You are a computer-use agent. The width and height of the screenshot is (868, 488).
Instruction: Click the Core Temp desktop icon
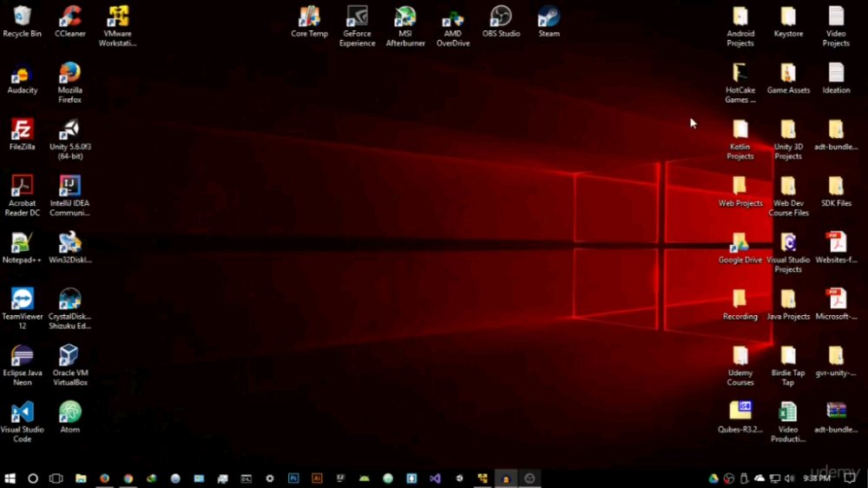(x=310, y=23)
